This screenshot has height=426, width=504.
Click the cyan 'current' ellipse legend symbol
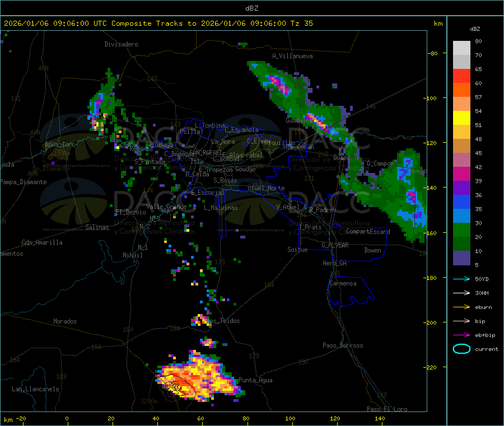tap(461, 349)
